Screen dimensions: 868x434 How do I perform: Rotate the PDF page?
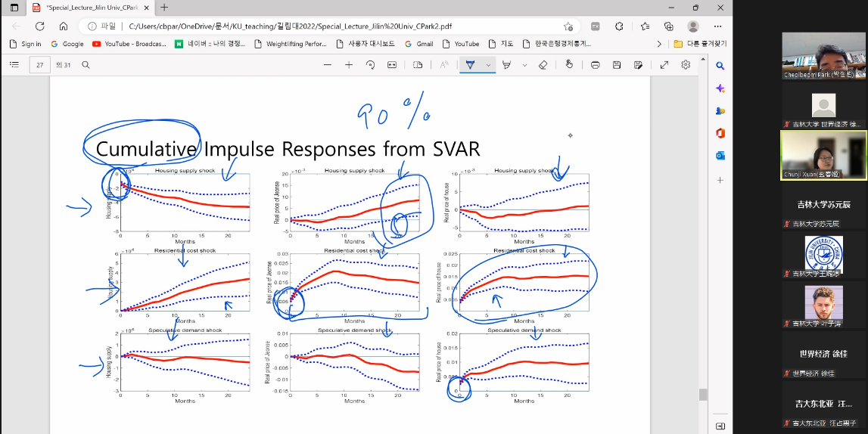tap(370, 65)
